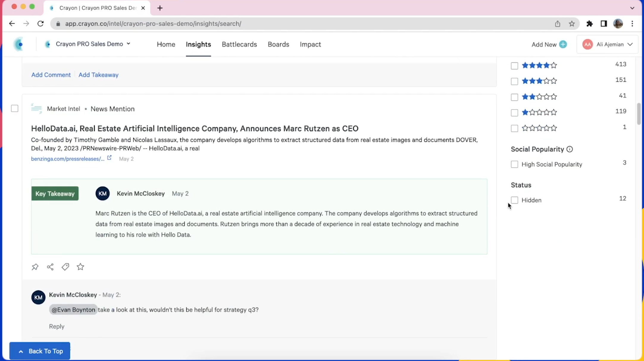Reload the page
The image size is (644, 361).
[40, 24]
